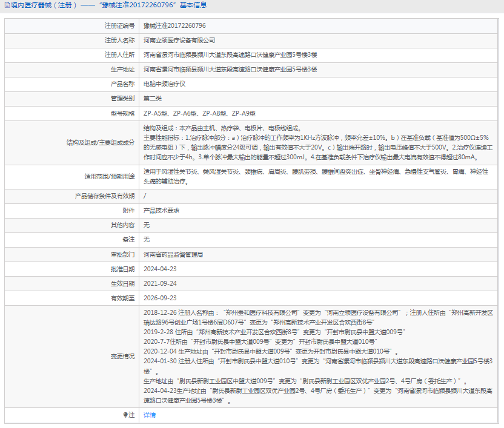
Task: Click the 产品名称 row label
Action: [x=122, y=84]
